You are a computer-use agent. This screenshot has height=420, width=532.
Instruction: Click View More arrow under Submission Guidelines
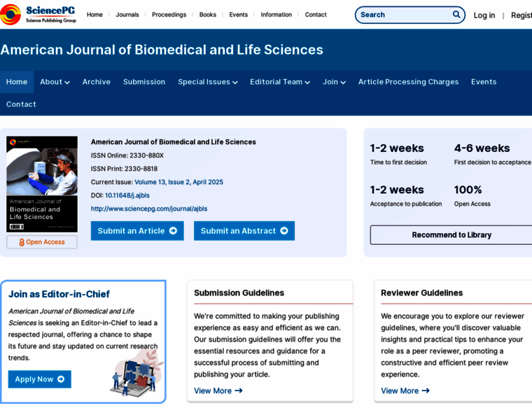(x=239, y=391)
